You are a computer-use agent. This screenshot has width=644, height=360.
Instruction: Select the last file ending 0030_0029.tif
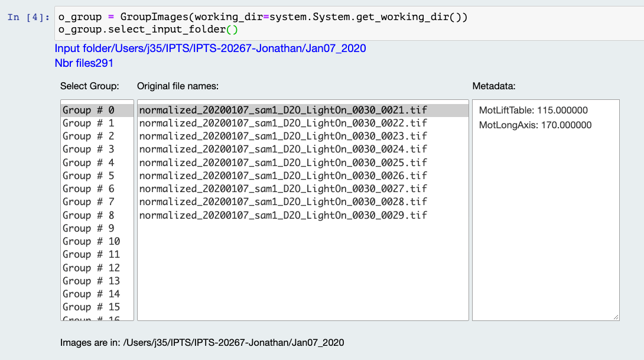coord(282,215)
